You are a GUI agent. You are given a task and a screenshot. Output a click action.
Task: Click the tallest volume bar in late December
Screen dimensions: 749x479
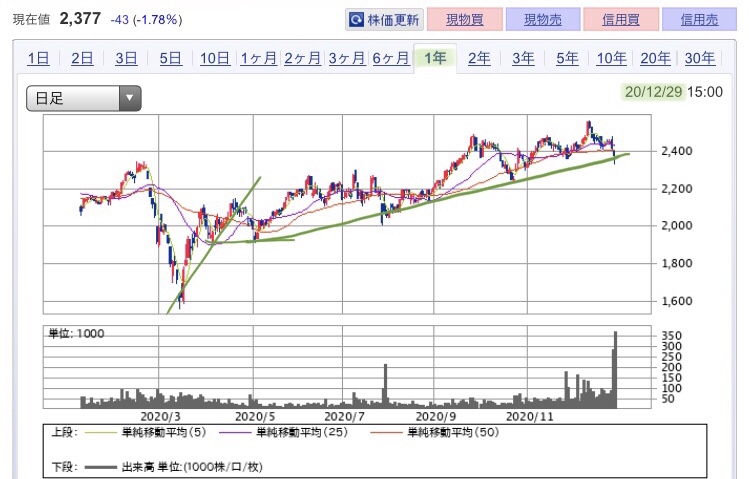[x=616, y=370]
